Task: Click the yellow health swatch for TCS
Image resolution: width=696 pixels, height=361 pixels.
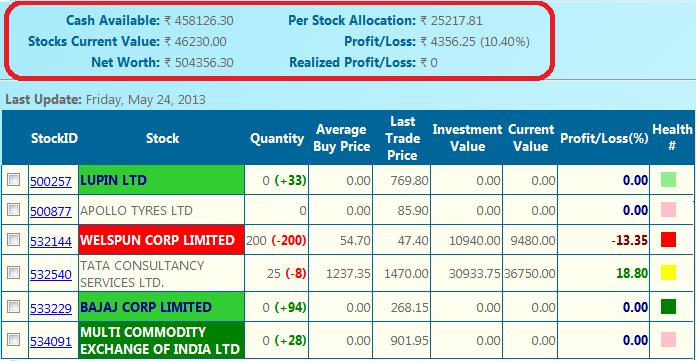Action: click(x=668, y=273)
